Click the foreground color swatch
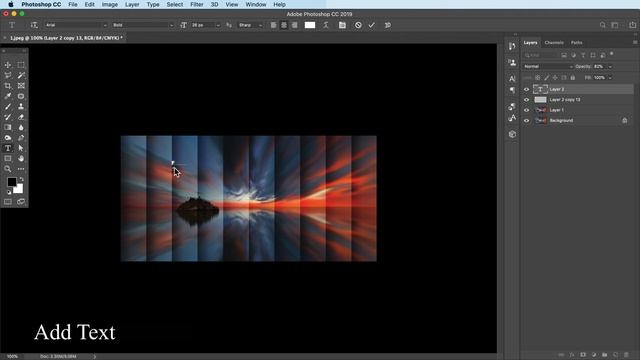The image size is (640, 360). (x=11, y=182)
